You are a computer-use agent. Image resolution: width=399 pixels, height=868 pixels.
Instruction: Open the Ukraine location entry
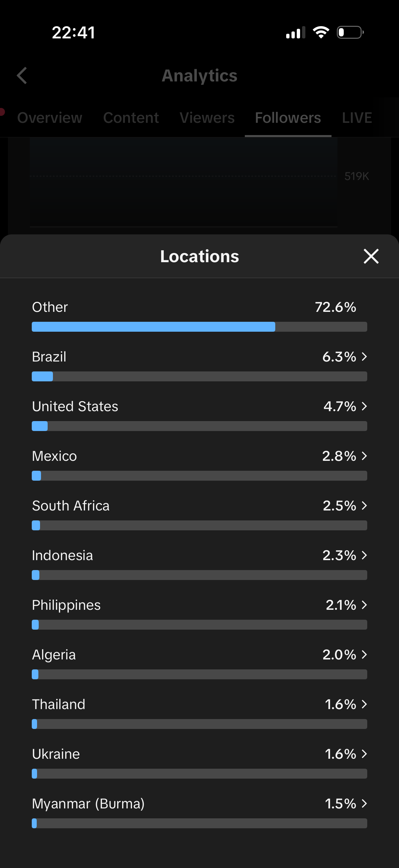(56, 754)
